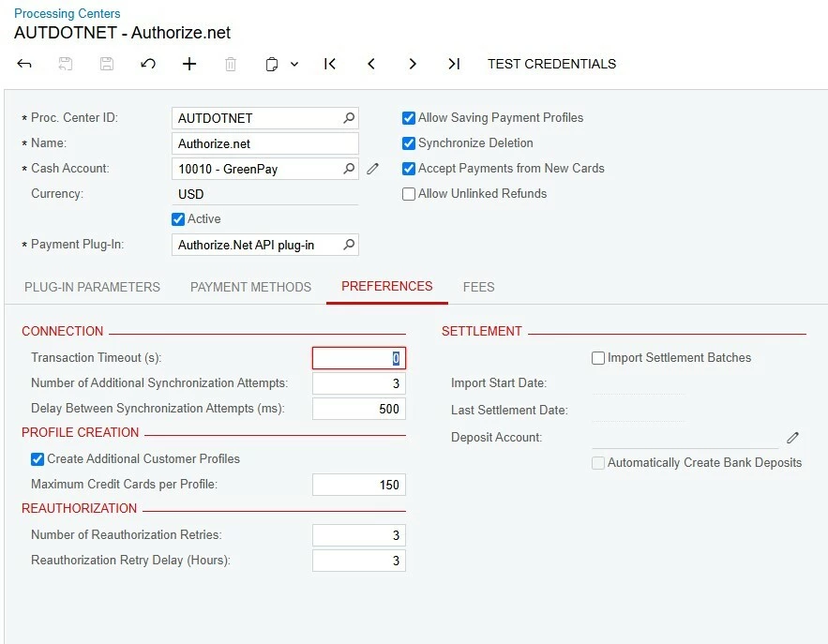This screenshot has height=644, width=828.
Task: Open the FEES tab
Action: (x=479, y=287)
